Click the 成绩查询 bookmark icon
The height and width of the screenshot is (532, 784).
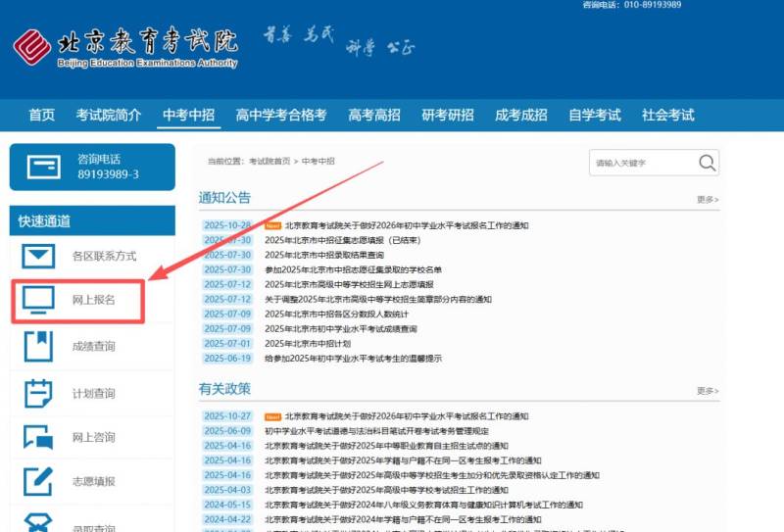pyautogui.click(x=38, y=346)
